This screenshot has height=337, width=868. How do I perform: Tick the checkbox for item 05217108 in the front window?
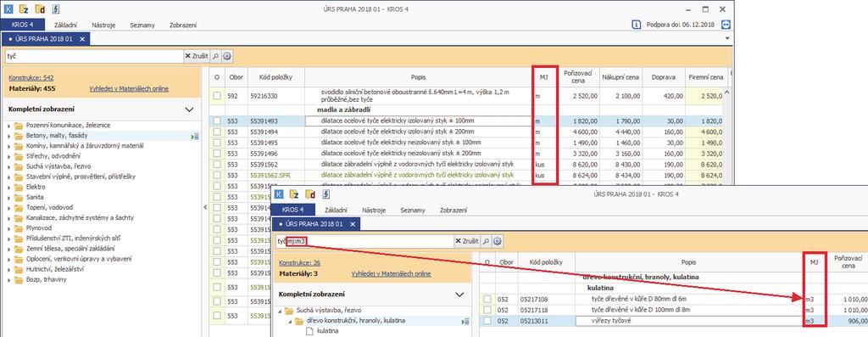pyautogui.click(x=487, y=300)
